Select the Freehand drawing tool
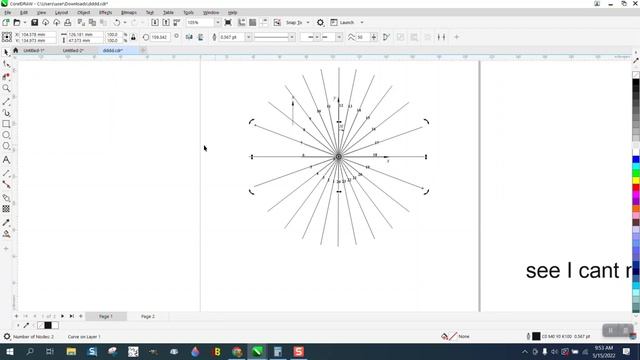 (6, 101)
